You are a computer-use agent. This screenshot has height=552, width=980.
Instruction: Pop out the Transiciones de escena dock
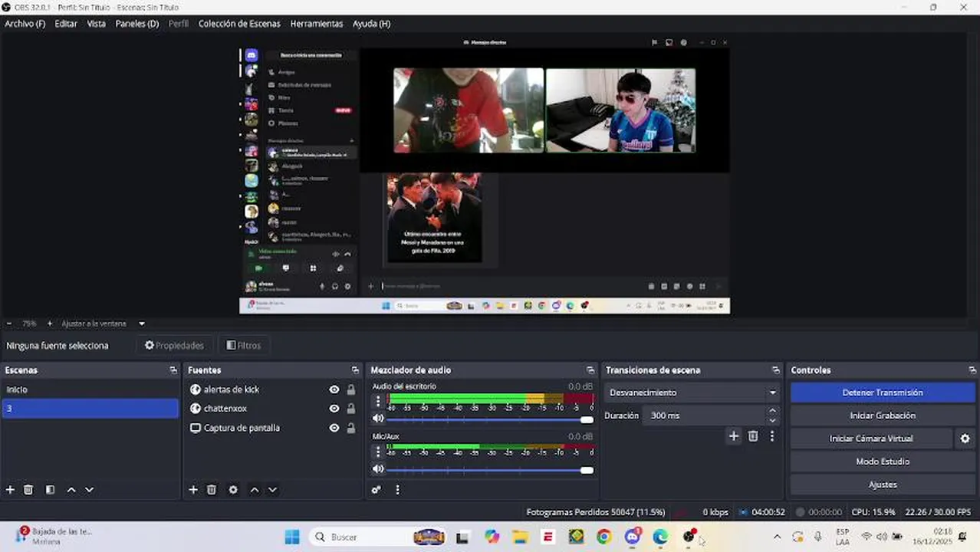point(775,370)
